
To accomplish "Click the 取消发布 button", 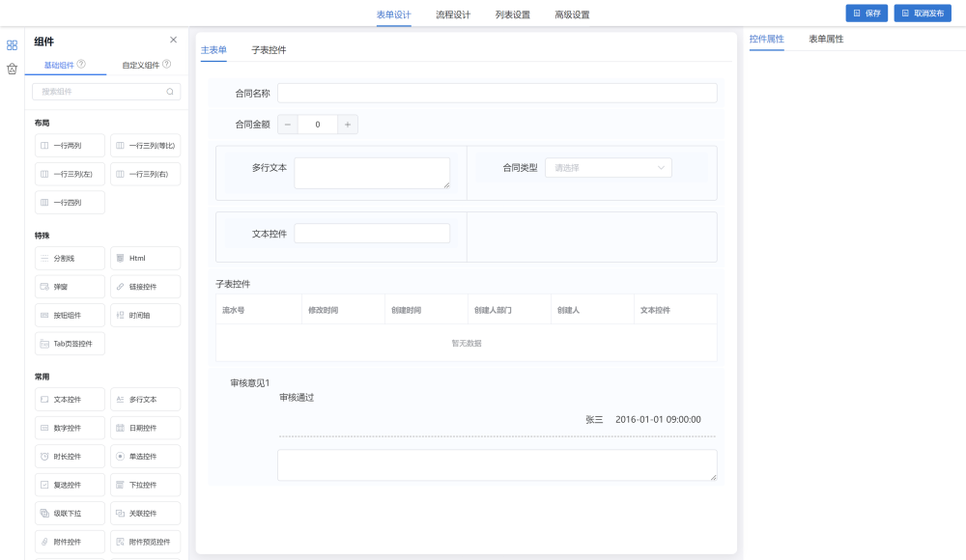I will pyautogui.click(x=922, y=14).
